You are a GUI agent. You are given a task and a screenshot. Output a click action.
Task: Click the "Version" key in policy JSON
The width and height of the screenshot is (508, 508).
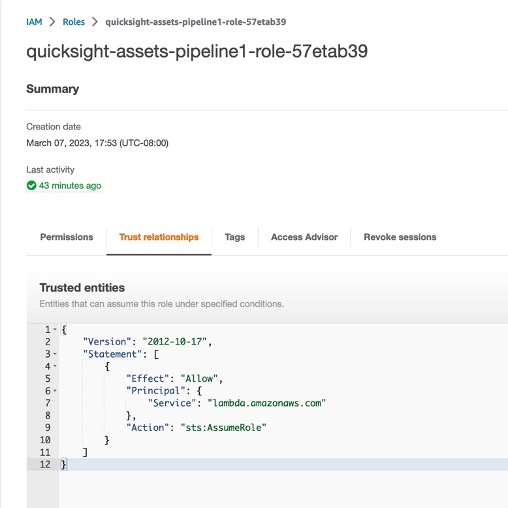click(107, 342)
